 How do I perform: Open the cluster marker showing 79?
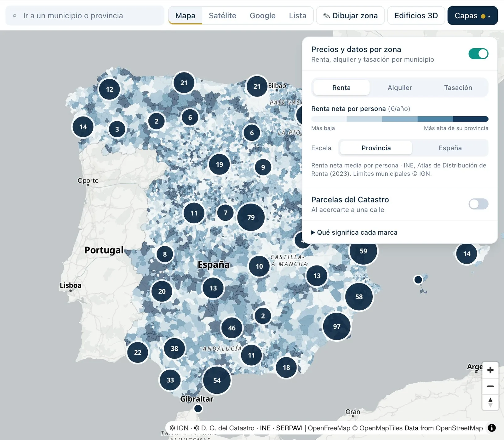tap(251, 217)
